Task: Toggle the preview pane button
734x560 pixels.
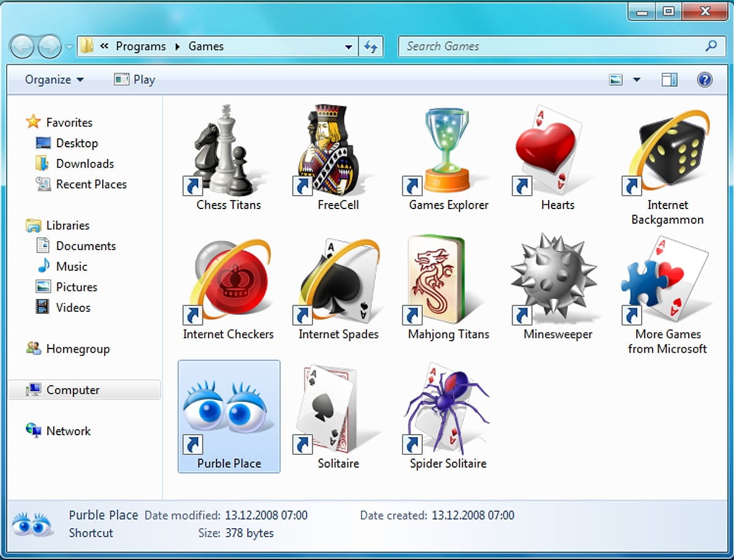Action: (669, 79)
